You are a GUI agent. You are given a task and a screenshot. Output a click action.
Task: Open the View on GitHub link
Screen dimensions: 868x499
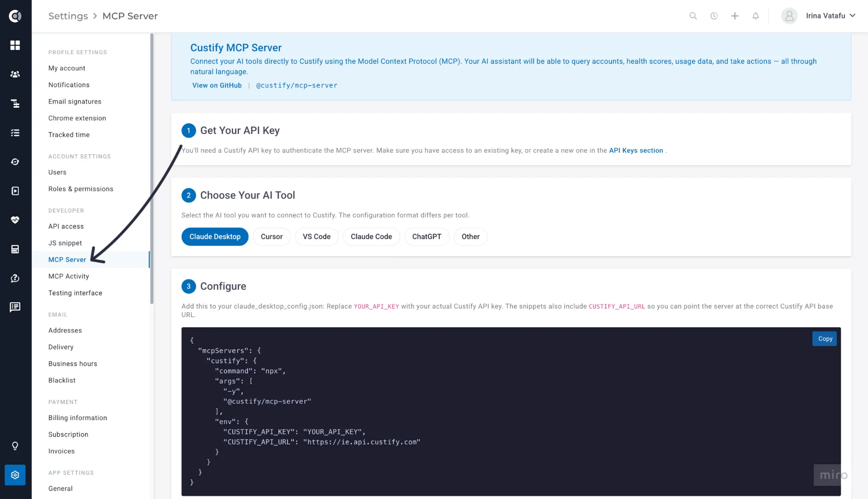tap(217, 85)
